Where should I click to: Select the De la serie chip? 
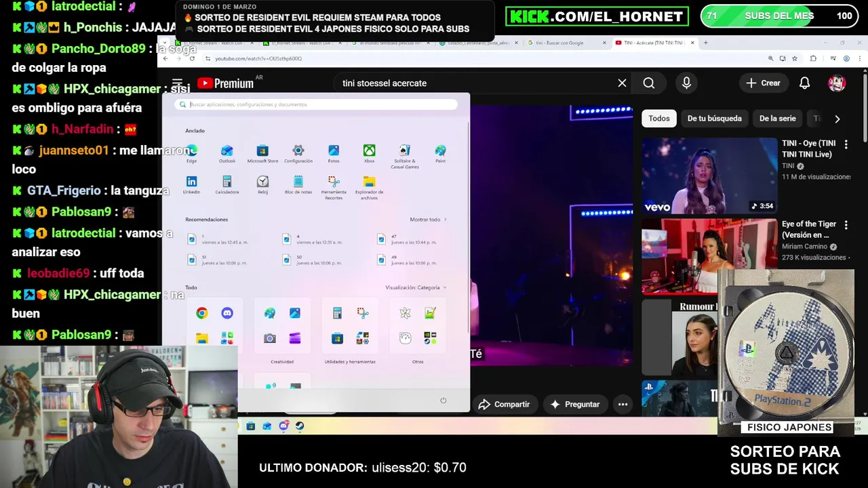click(777, 119)
